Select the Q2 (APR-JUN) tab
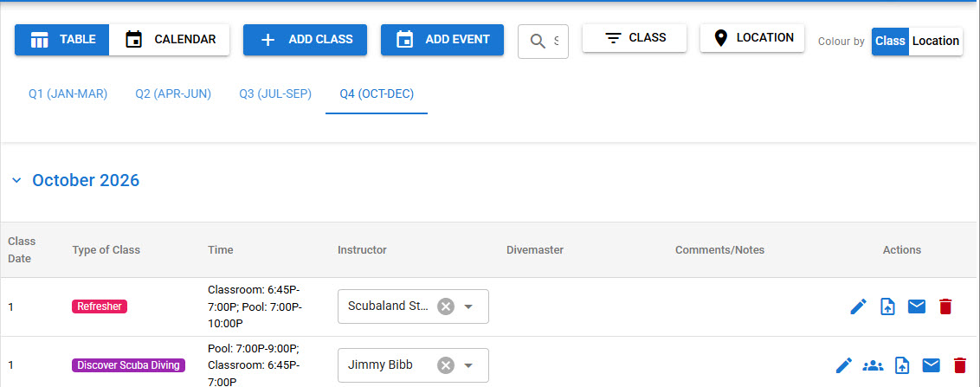 [x=173, y=94]
